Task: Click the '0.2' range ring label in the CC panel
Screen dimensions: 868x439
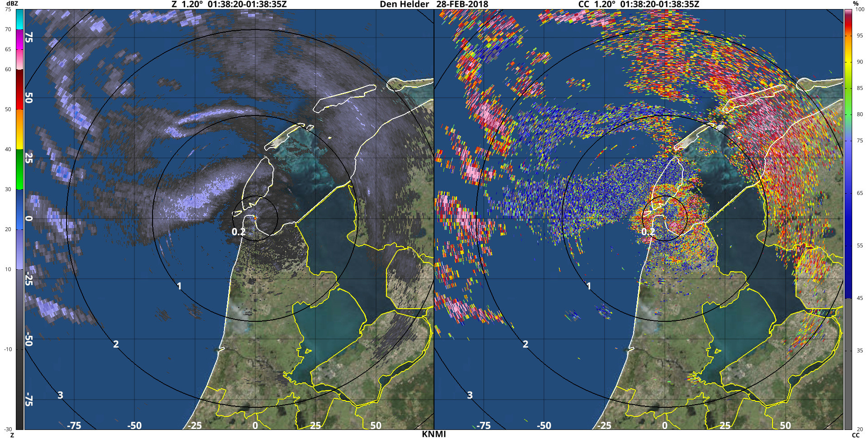Action: tap(648, 232)
